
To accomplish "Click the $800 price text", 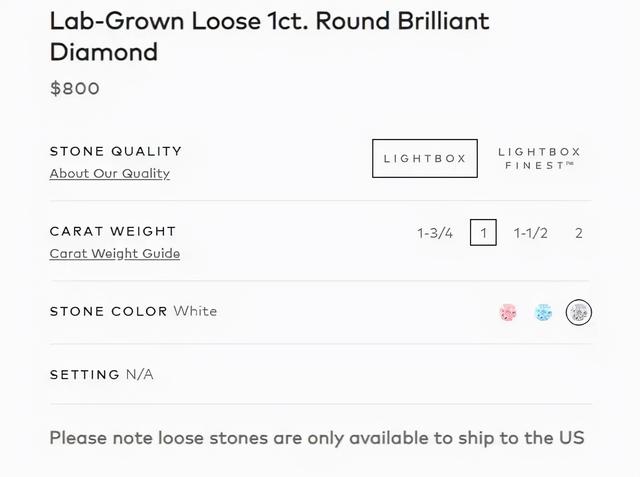I will point(75,89).
